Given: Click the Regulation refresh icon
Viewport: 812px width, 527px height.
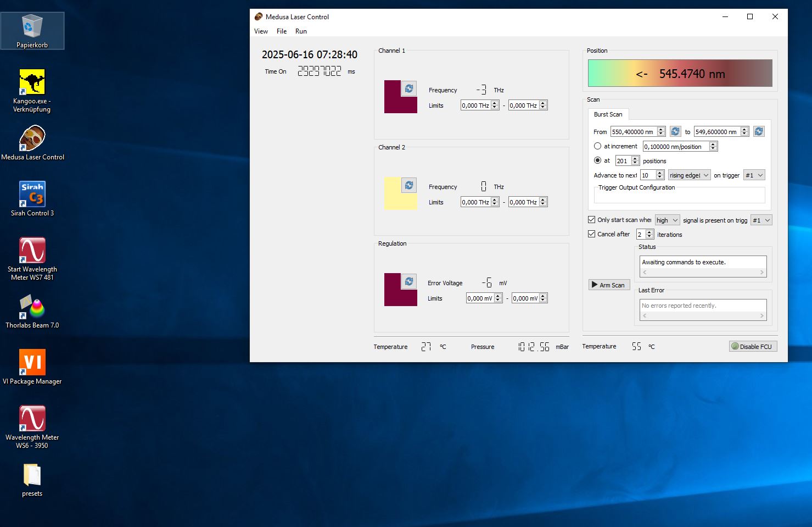Looking at the screenshot, I should [x=408, y=281].
